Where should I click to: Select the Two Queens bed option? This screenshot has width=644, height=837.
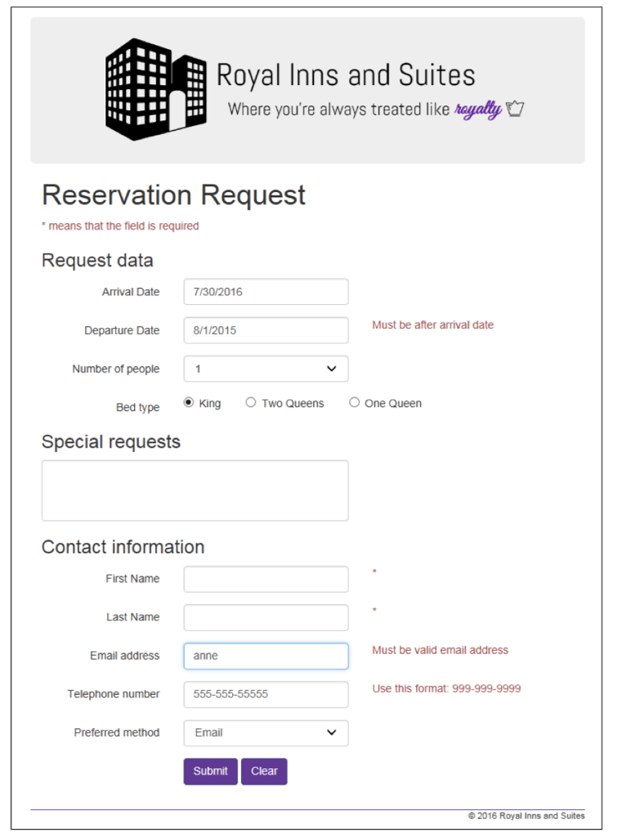pyautogui.click(x=250, y=402)
